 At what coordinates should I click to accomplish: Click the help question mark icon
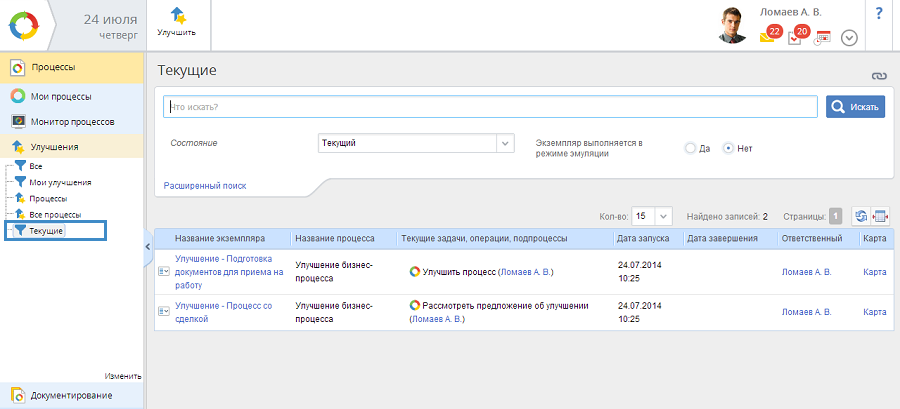[x=879, y=14]
